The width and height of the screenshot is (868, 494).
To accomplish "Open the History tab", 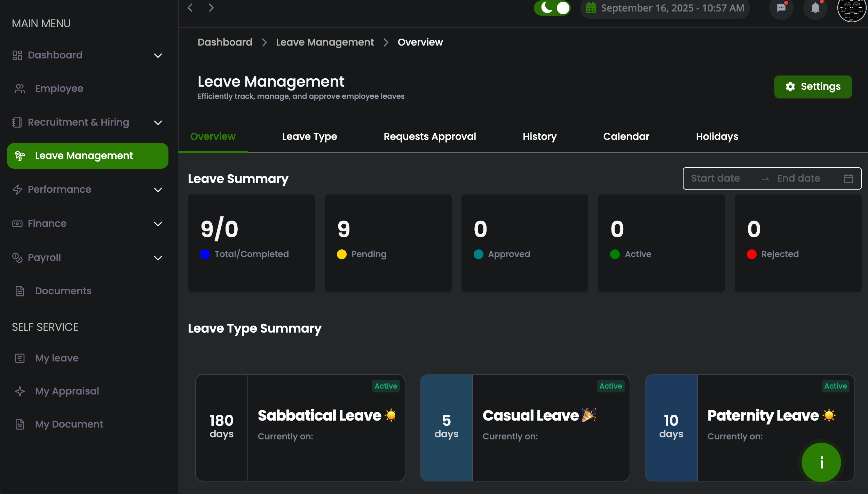I will (540, 137).
